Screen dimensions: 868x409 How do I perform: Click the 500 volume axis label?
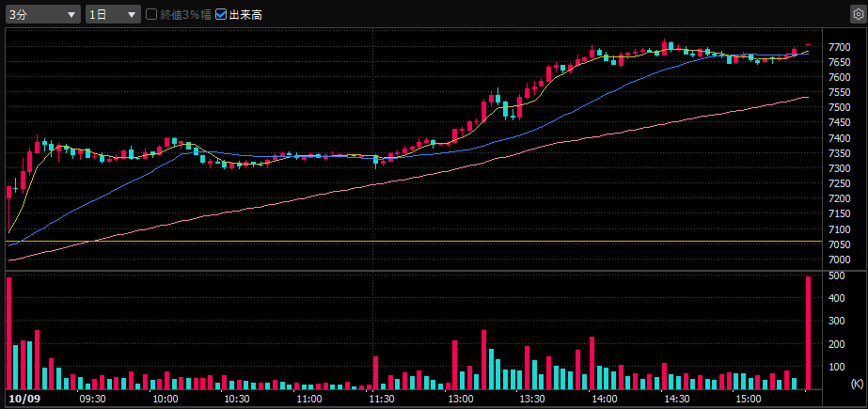tap(835, 275)
